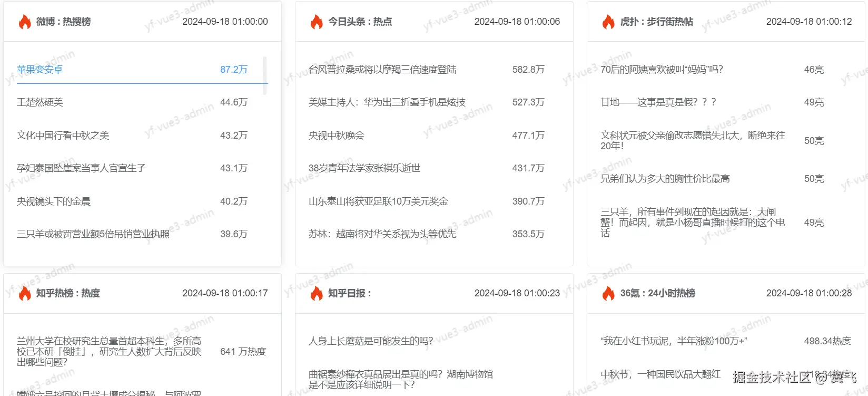Viewport: 868px width, 396px height.
Task: Open 苏林:越南将对华关系视为头等优先 headline
Action: pos(382,234)
